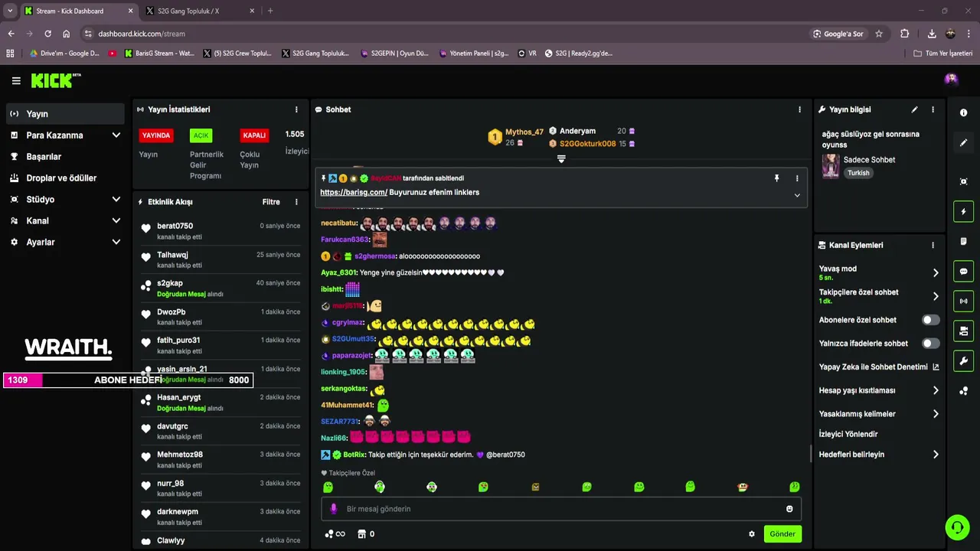The image size is (980, 551).
Task: Toggle Yalnızca ifadelerle sohbet switch
Action: [x=930, y=344]
